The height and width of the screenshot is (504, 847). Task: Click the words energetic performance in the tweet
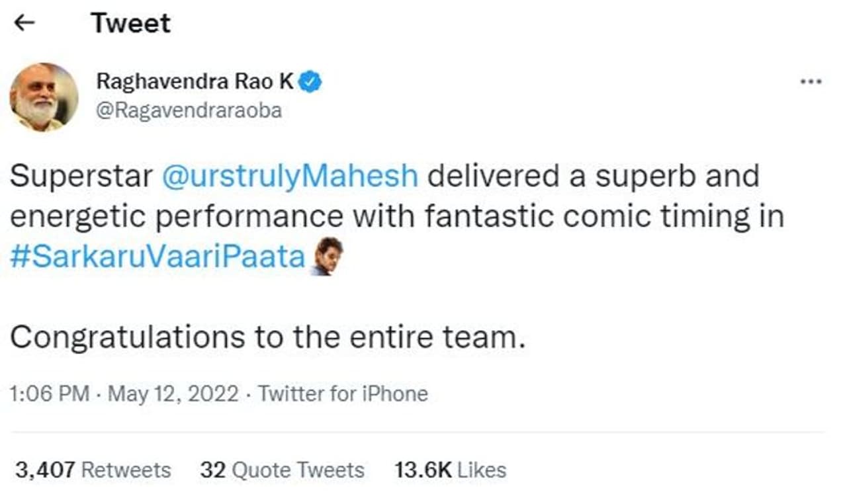177,217
